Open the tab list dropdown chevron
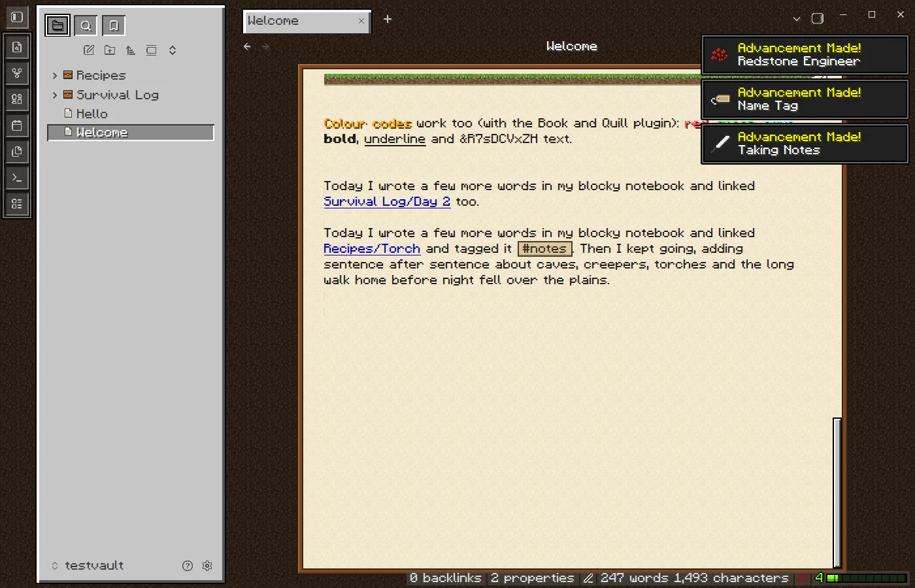Viewport: 915px width, 588px height. (797, 19)
